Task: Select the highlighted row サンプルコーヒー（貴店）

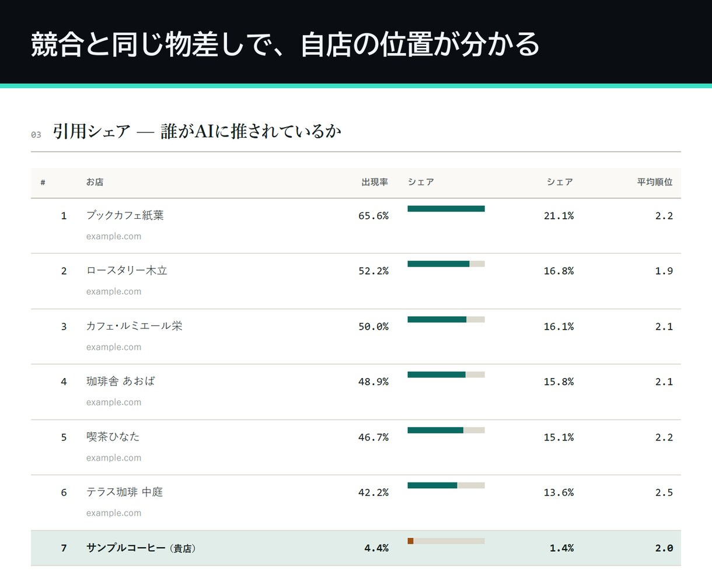Action: pos(356,548)
